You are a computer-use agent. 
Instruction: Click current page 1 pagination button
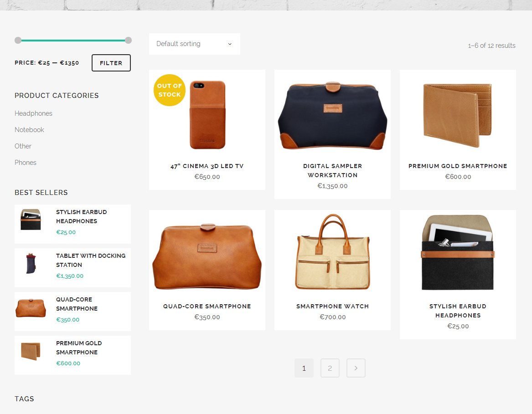(304, 368)
